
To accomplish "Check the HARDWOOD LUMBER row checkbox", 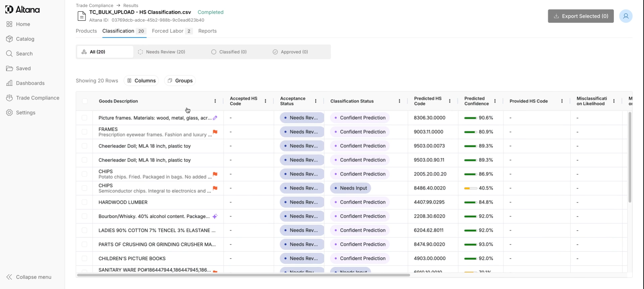I will 85,202.
